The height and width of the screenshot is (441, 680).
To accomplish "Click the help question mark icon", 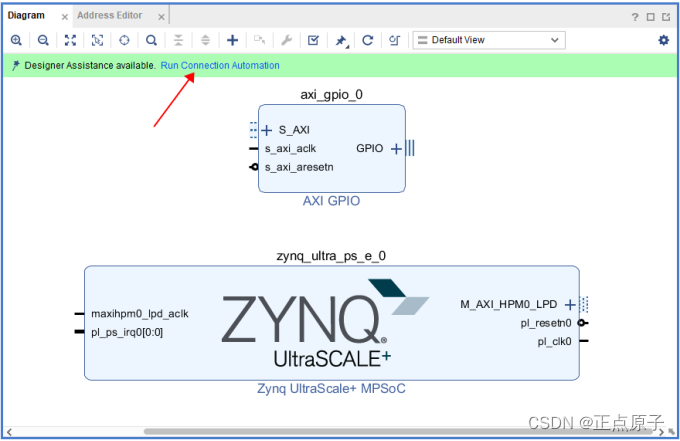I will (x=635, y=17).
